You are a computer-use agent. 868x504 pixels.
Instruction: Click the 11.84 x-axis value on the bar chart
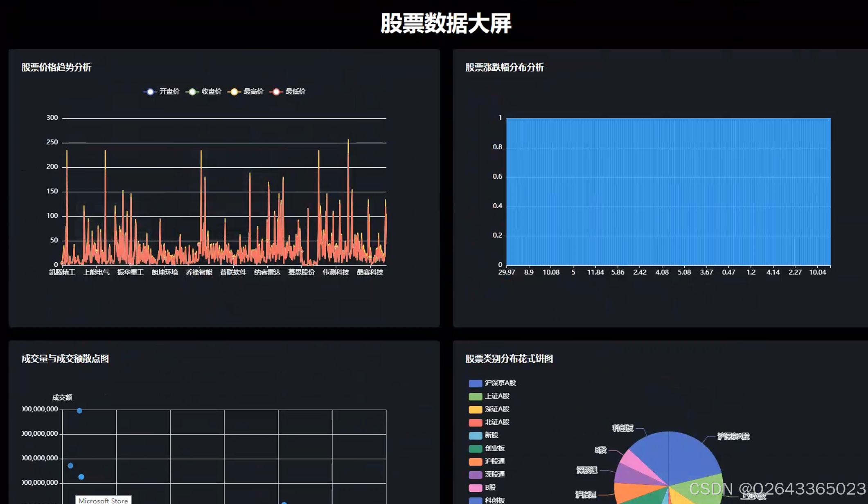point(595,272)
